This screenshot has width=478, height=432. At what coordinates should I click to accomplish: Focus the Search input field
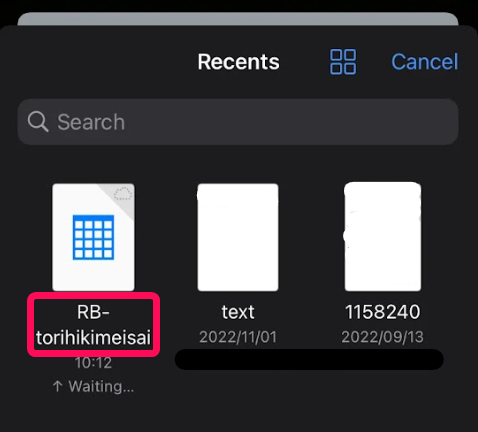[x=238, y=122]
